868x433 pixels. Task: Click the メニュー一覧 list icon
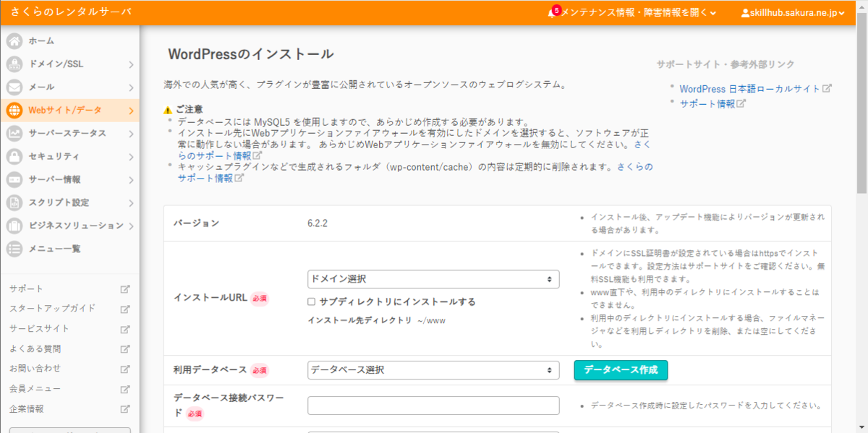point(14,249)
